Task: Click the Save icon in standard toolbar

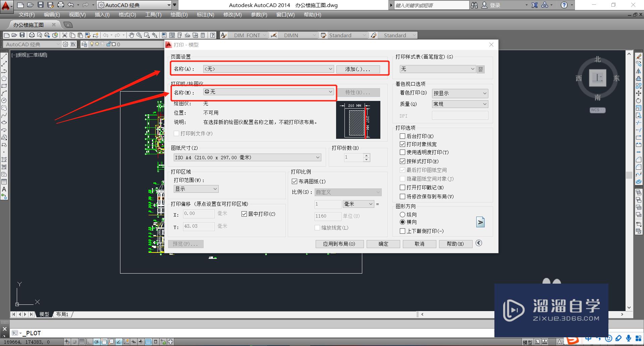Action: click(x=22, y=35)
